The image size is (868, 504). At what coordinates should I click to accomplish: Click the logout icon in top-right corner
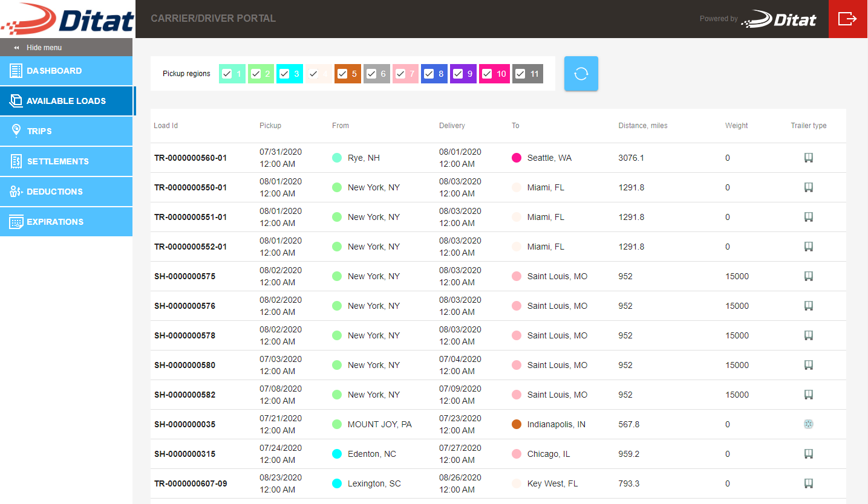click(x=847, y=19)
